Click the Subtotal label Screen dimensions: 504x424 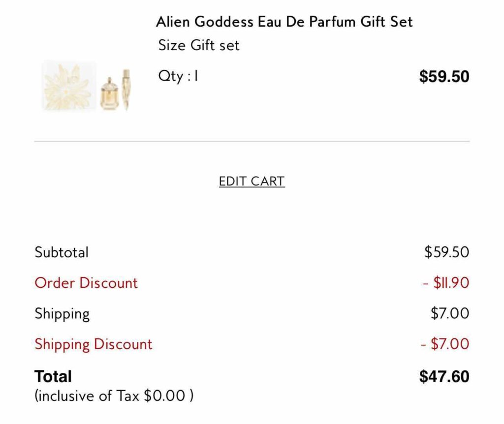coord(62,252)
